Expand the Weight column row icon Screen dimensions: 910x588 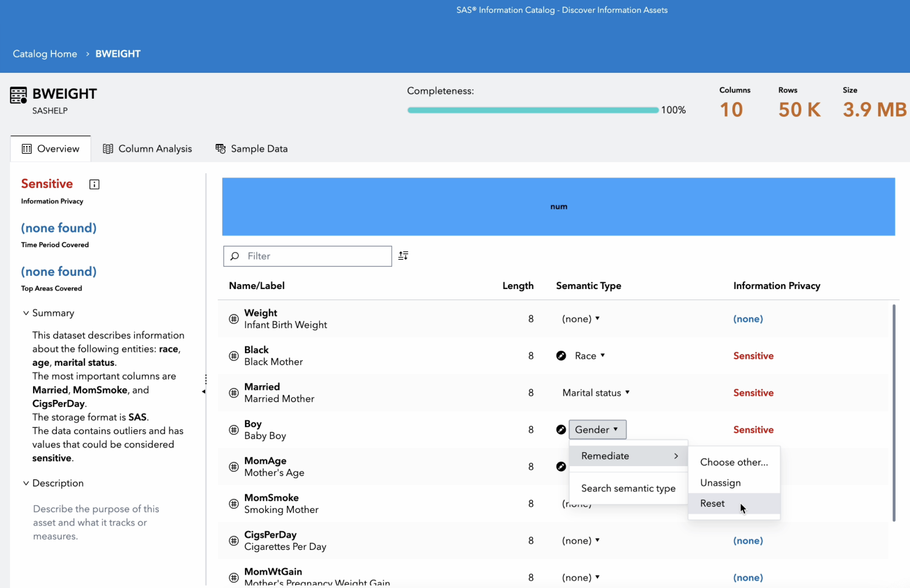(x=234, y=319)
